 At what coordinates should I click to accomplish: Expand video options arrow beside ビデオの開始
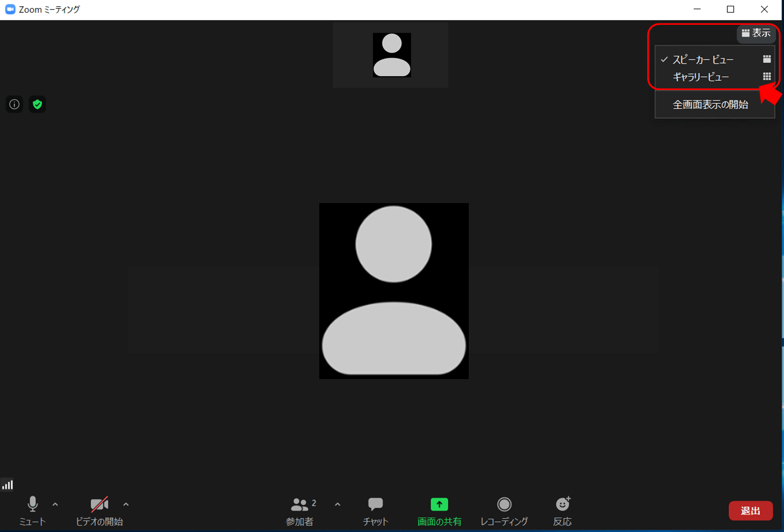pos(126,505)
